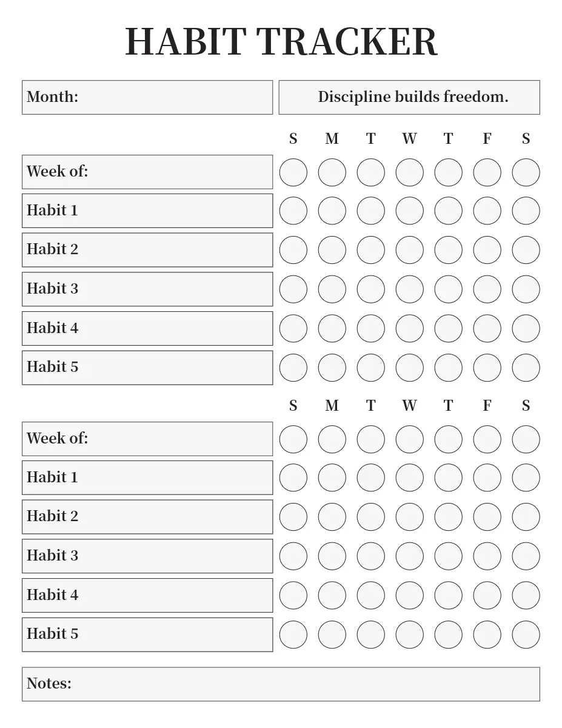Click the "Discipline builds freedom." quote box
The width and height of the screenshot is (562, 728).
[x=409, y=97]
